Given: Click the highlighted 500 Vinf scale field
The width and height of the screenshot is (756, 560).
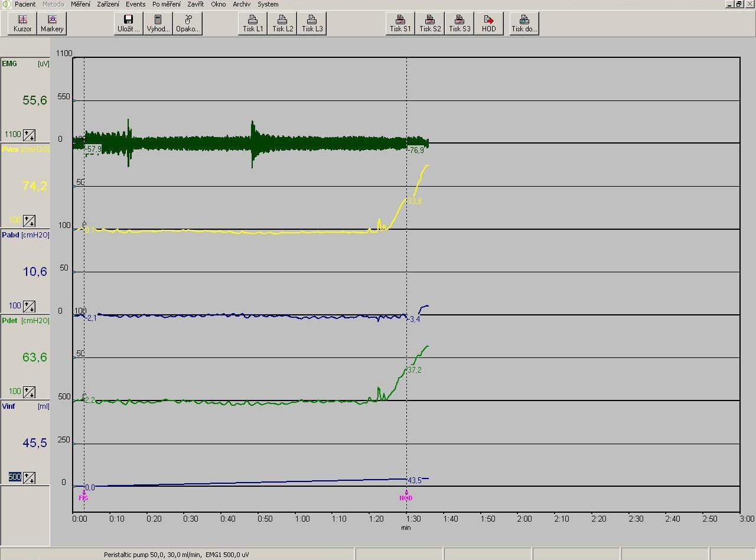Looking at the screenshot, I should pos(15,477).
